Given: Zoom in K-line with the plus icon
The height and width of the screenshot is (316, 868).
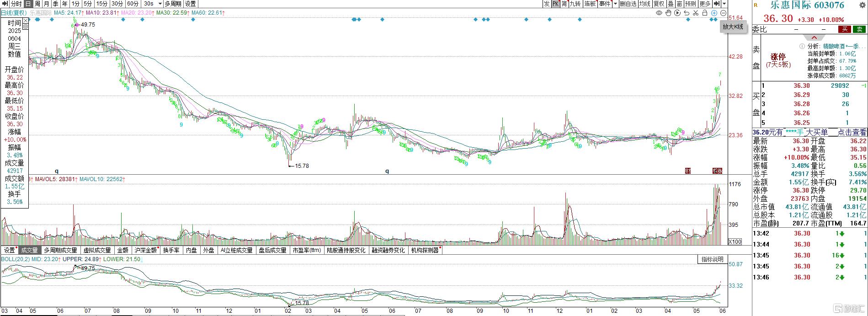Looking at the screenshot, I should click(x=714, y=13).
